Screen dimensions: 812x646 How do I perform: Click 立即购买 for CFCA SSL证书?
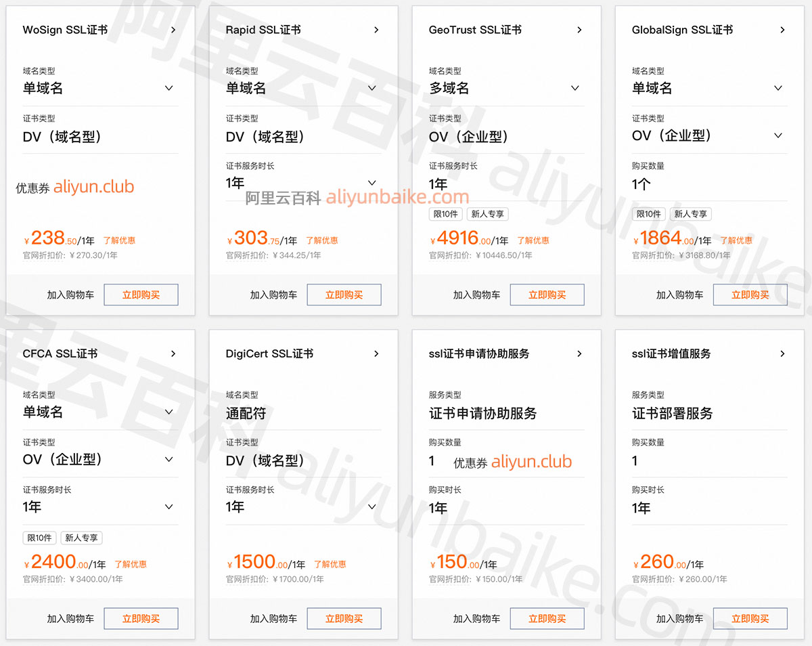click(x=141, y=618)
